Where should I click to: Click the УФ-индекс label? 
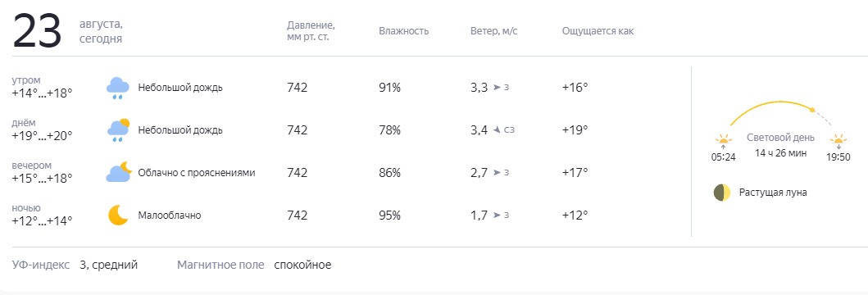(x=41, y=265)
